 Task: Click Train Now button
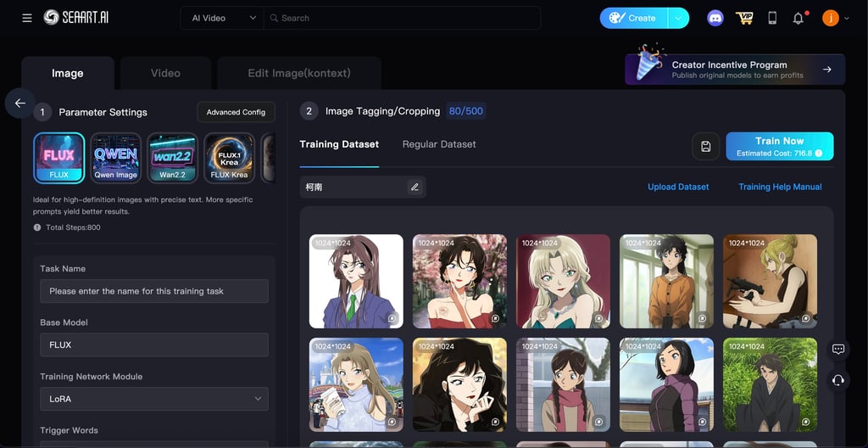pyautogui.click(x=780, y=147)
